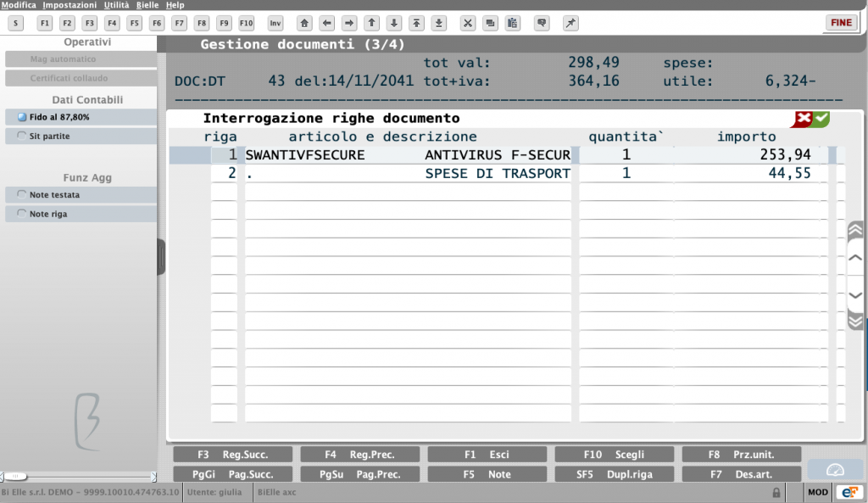Screen dimensions: 868x503
Task: Open the Utilità menu
Action: click(x=116, y=5)
